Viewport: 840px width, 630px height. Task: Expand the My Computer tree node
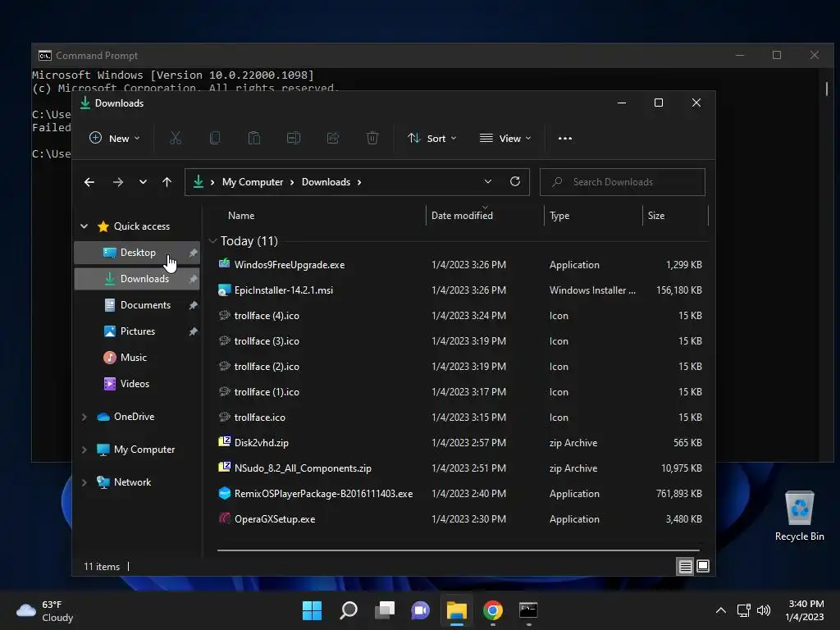[x=84, y=450]
